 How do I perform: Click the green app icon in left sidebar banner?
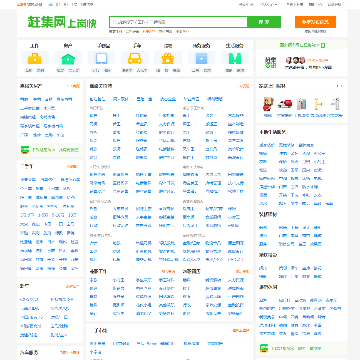pyautogui.click(x=25, y=150)
